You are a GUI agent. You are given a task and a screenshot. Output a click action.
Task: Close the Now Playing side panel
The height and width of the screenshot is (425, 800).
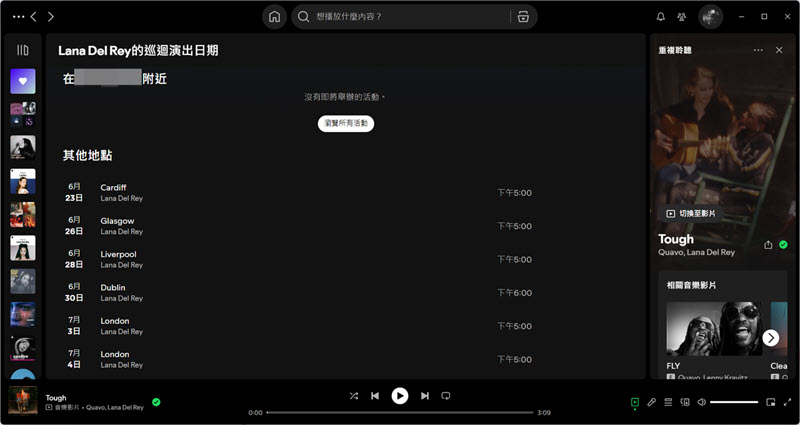coord(779,50)
